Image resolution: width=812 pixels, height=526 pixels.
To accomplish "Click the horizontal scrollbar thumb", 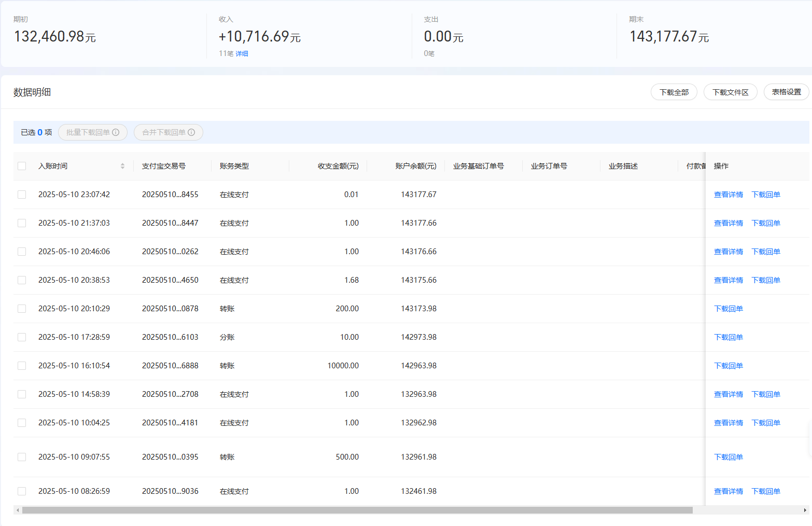I will point(357,510).
